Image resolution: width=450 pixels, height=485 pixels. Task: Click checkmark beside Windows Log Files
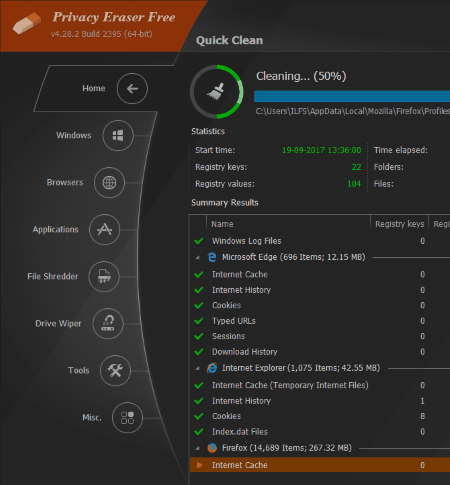(199, 241)
